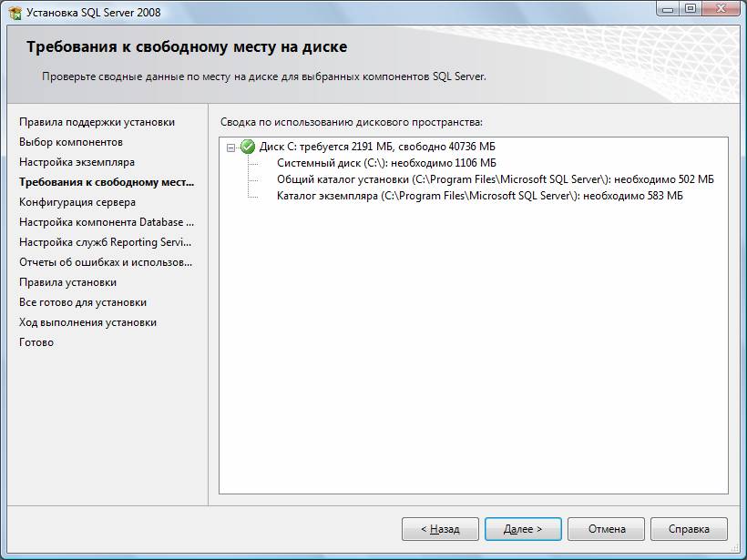
Task: Cancel setup with the Отмена button
Action: (606, 528)
